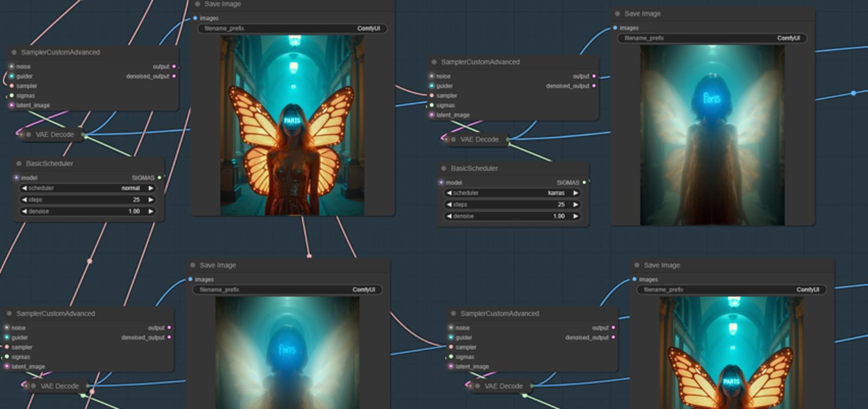Collapse the SamplerCustomAdvanced node above the karras scheduler

[434, 62]
